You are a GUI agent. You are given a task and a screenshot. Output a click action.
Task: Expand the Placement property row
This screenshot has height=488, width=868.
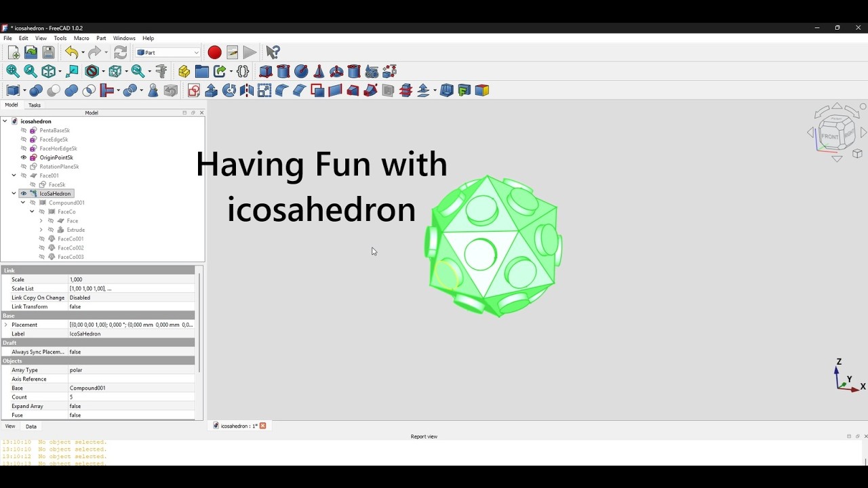[6, 325]
